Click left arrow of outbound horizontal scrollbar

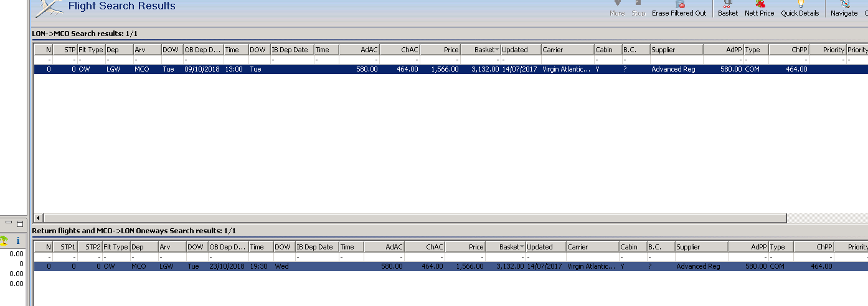click(x=39, y=218)
